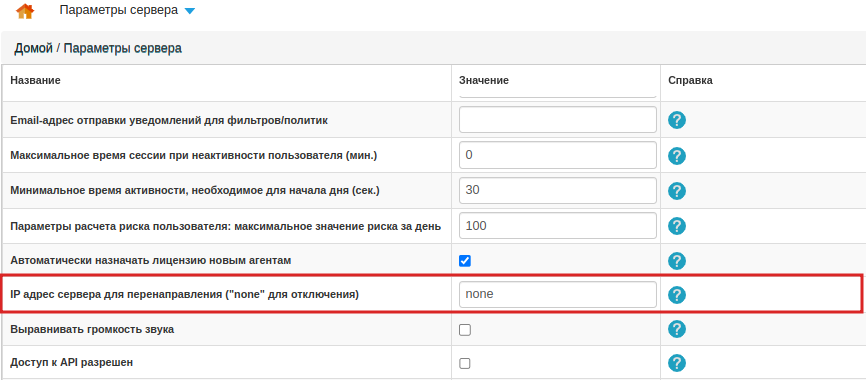Viewport: 866px width, 380px height.
Task: Click the orange home icon
Action: point(25,11)
